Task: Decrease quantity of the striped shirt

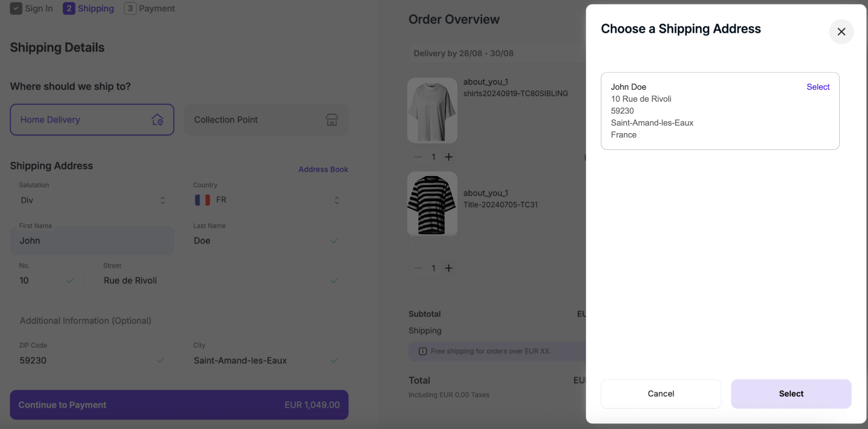Action: [x=418, y=268]
